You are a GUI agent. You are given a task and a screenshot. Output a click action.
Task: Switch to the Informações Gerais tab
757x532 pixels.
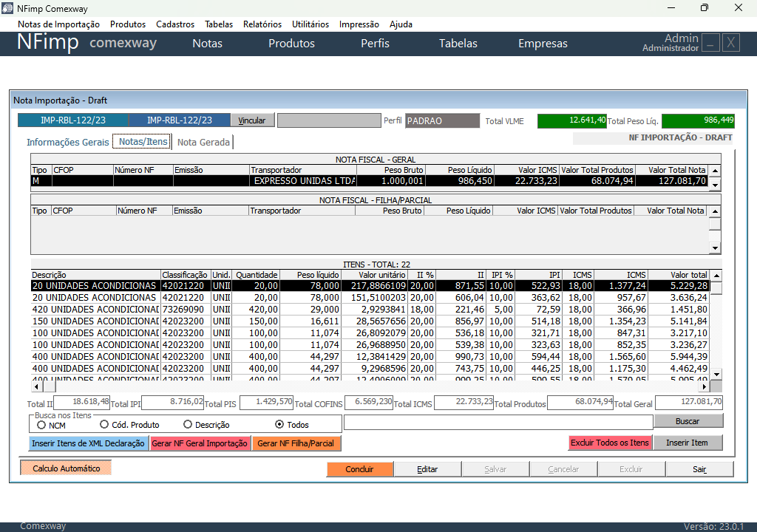pyautogui.click(x=67, y=142)
